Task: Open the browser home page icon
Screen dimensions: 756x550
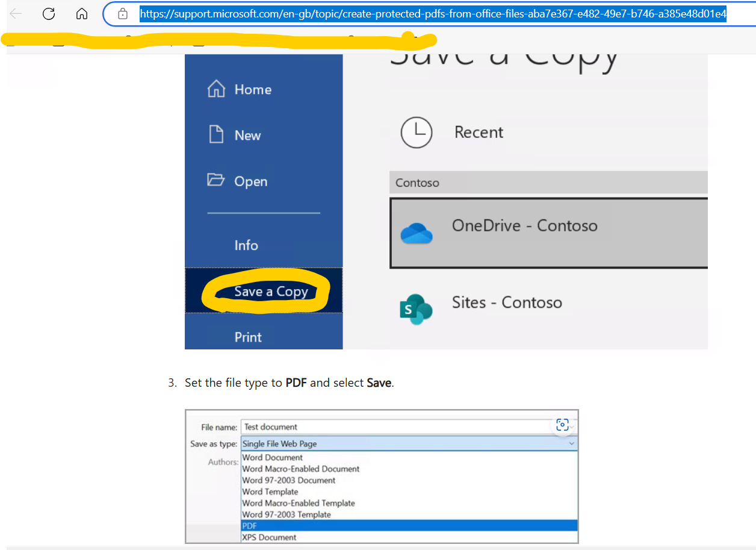Action: click(x=82, y=14)
